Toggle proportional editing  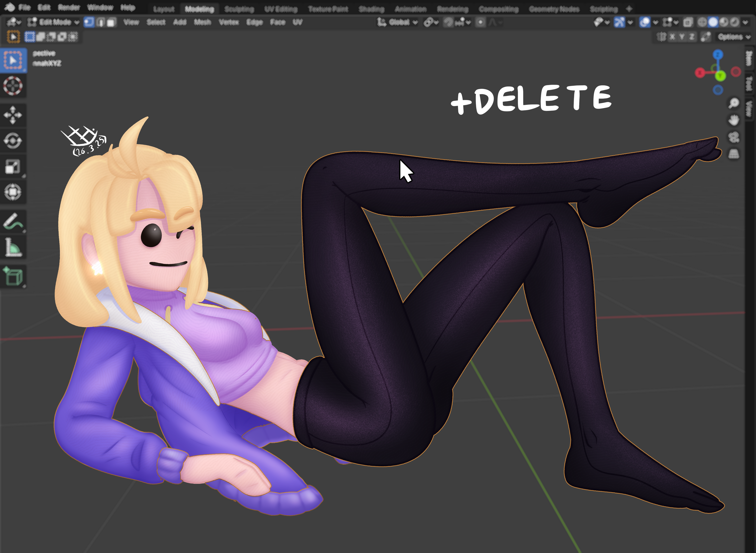click(481, 22)
